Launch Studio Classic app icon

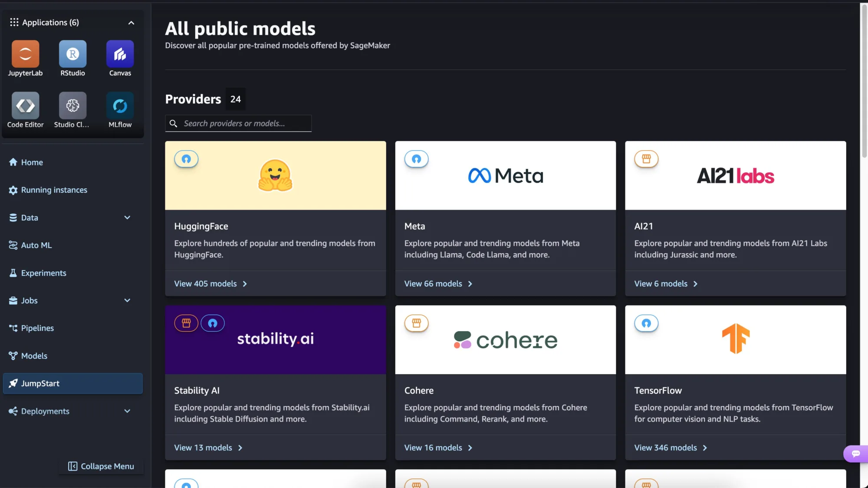point(72,106)
